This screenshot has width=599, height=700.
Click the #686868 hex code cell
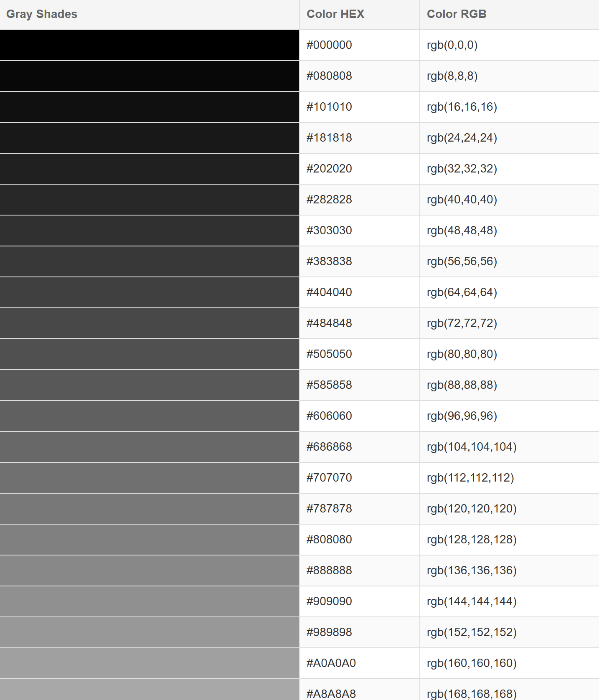[x=329, y=447]
